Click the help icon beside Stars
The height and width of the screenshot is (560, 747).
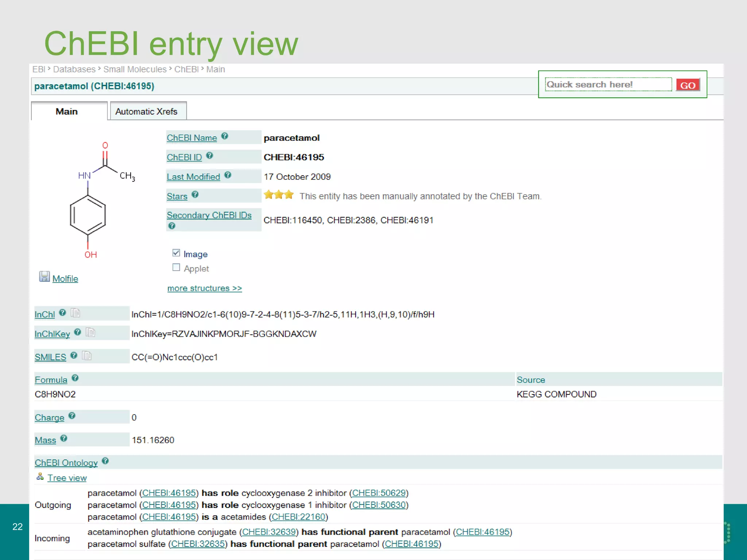click(195, 194)
